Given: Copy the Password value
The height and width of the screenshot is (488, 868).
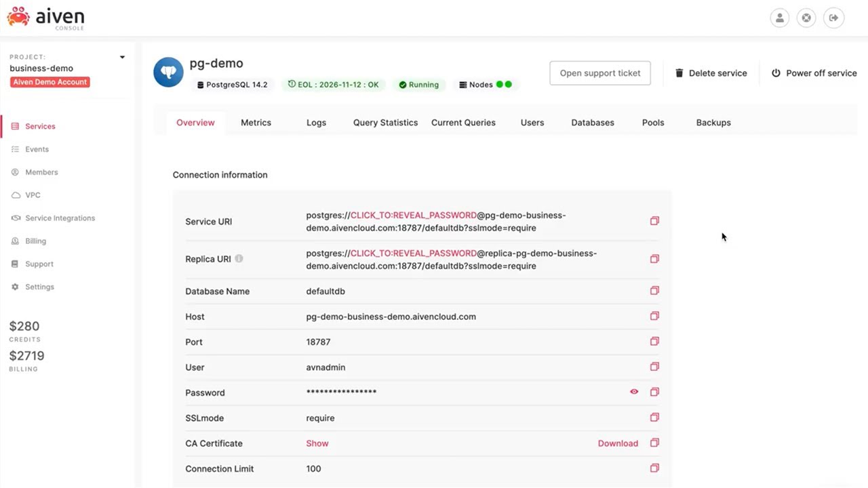Looking at the screenshot, I should coord(654,392).
